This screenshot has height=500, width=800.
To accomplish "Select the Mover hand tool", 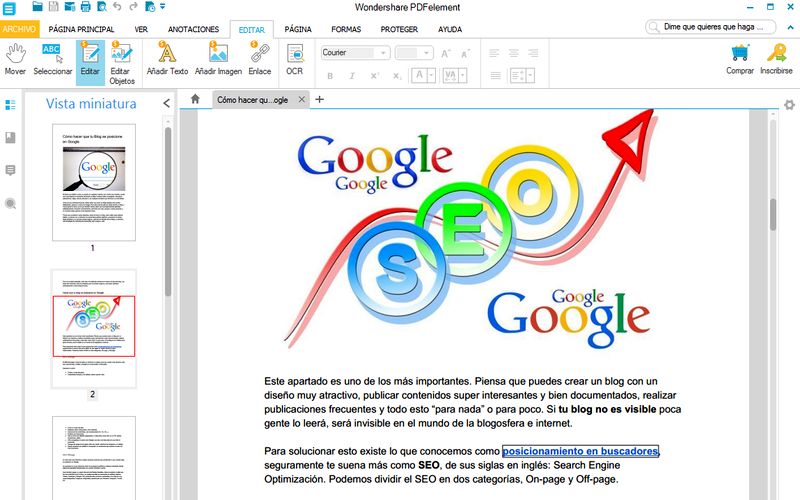I will tap(15, 60).
